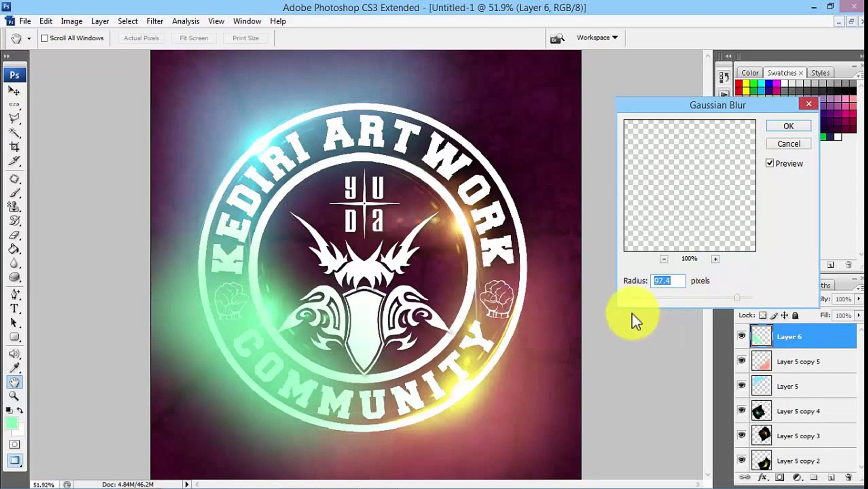Image resolution: width=868 pixels, height=489 pixels.
Task: Enable Scroll All Windows checkbox
Action: tap(44, 38)
